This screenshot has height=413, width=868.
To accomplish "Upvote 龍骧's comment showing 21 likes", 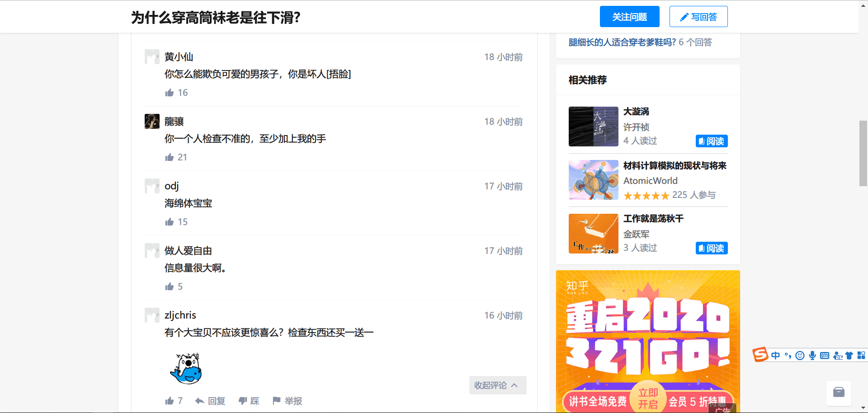I will tap(170, 157).
